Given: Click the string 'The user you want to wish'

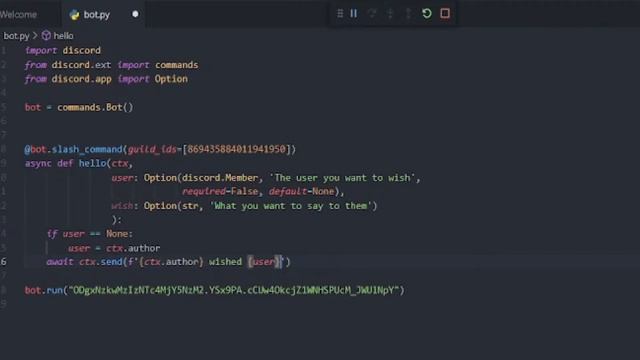Looking at the screenshot, I should (x=342, y=178).
